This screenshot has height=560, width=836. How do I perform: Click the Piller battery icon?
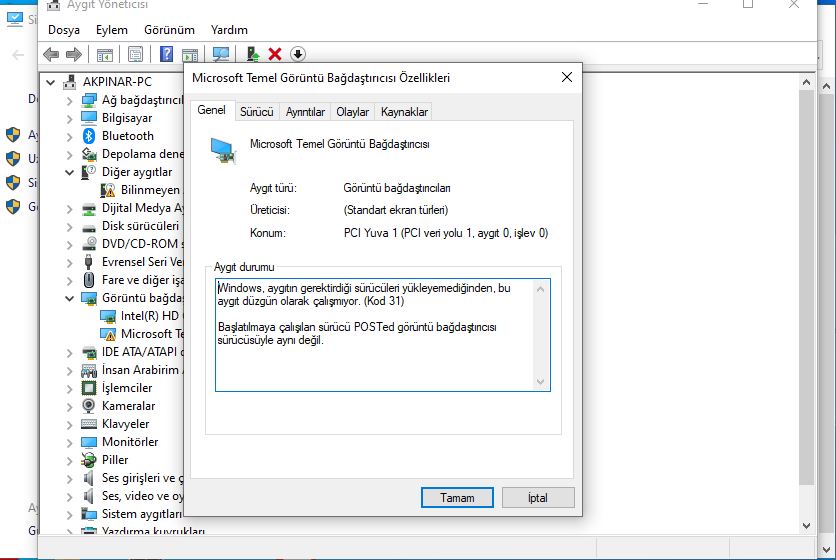(x=89, y=460)
